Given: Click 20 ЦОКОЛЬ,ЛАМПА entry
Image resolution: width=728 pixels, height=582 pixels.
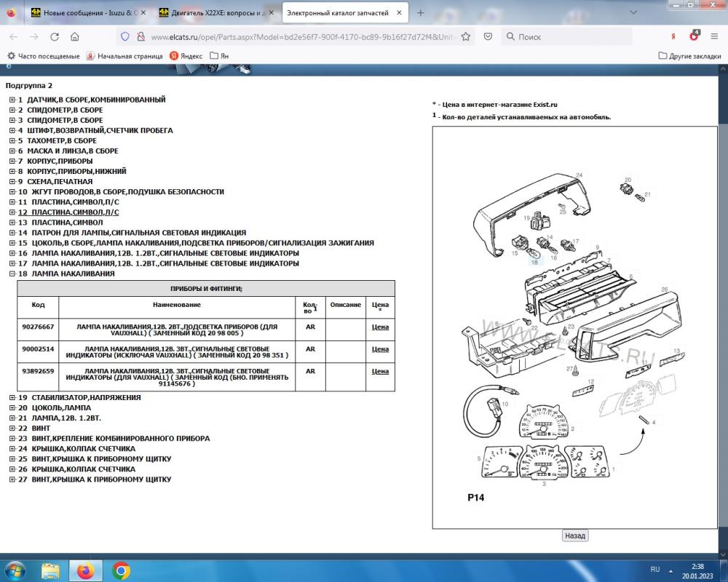Looking at the screenshot, I should click(55, 408).
